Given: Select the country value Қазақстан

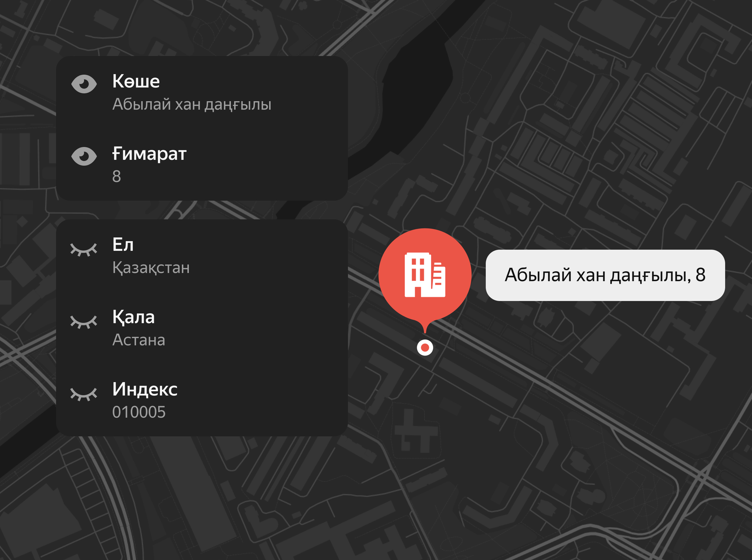Looking at the screenshot, I should (151, 268).
